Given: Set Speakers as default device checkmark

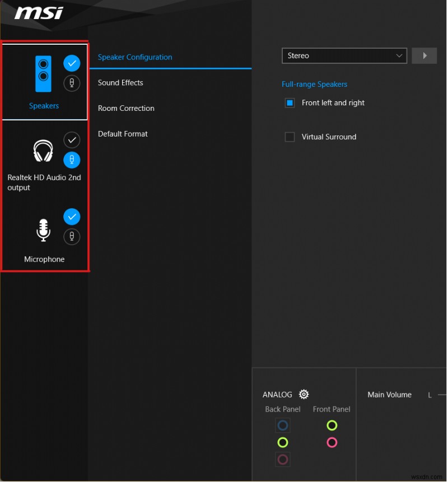Looking at the screenshot, I should (x=72, y=63).
